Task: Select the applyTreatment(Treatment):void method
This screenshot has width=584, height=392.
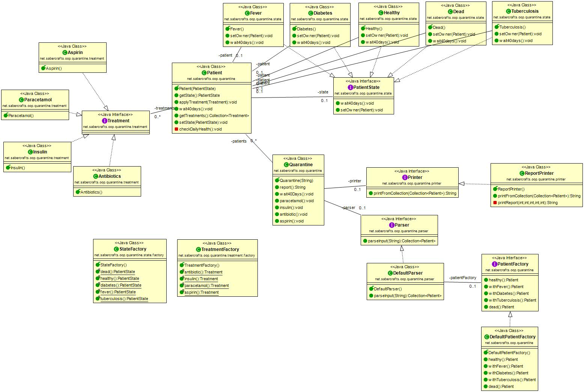Action: (x=208, y=102)
